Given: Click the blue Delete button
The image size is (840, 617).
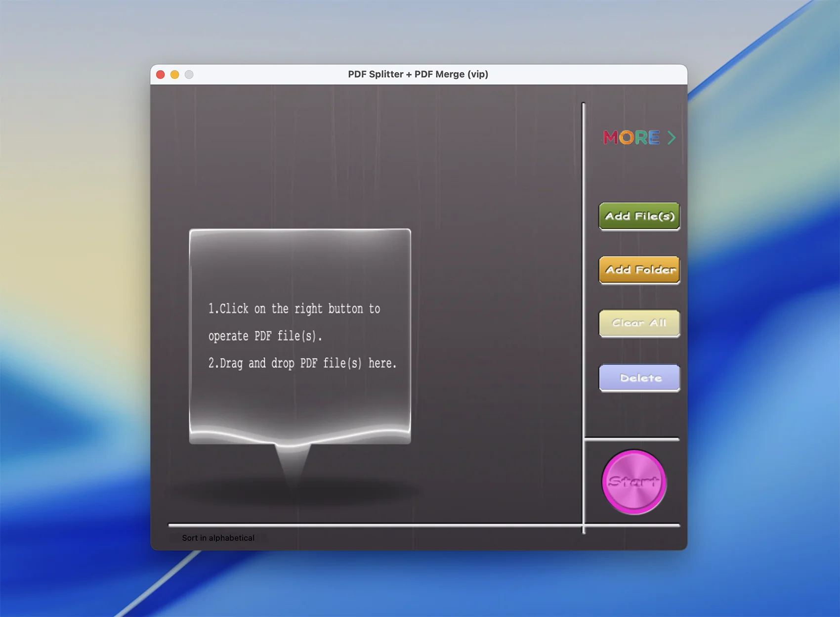Looking at the screenshot, I should click(639, 378).
